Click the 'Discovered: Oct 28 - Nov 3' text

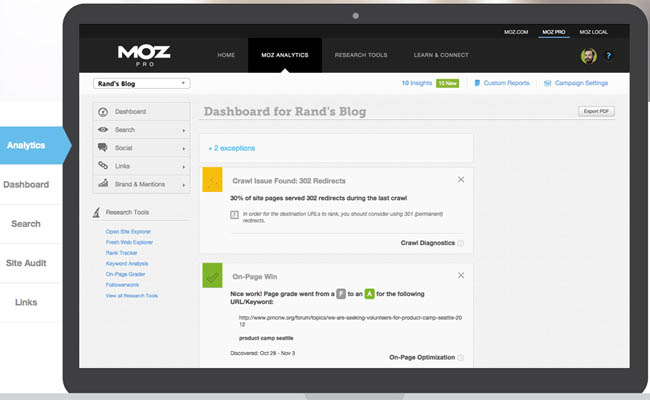[262, 353]
